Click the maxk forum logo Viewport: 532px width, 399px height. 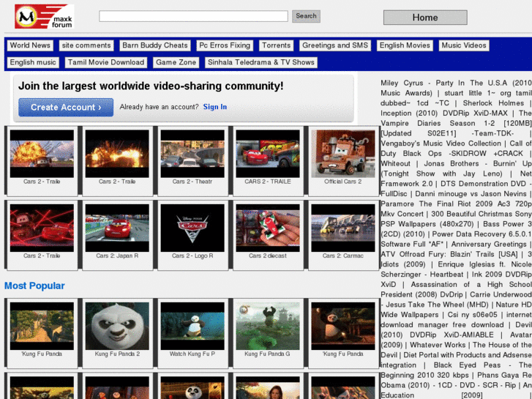[x=44, y=16]
